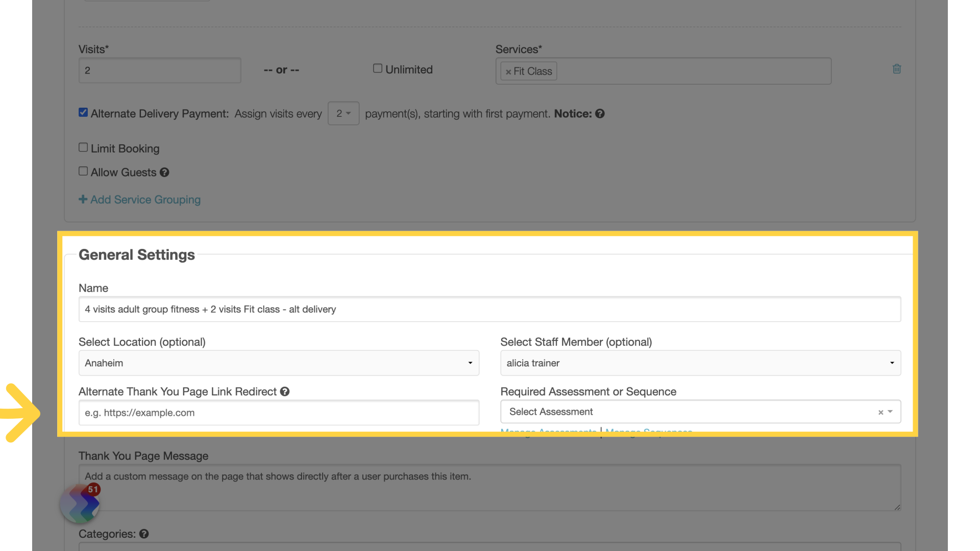Click the X icon to remove Fit Class tag
980x551 pixels.
(x=509, y=70)
